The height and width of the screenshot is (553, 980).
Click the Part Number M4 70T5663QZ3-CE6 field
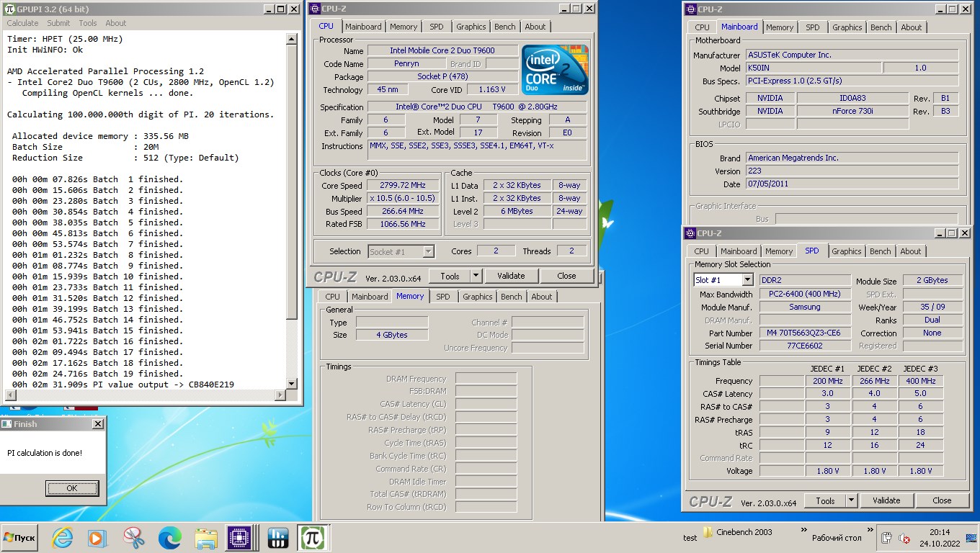803,333
